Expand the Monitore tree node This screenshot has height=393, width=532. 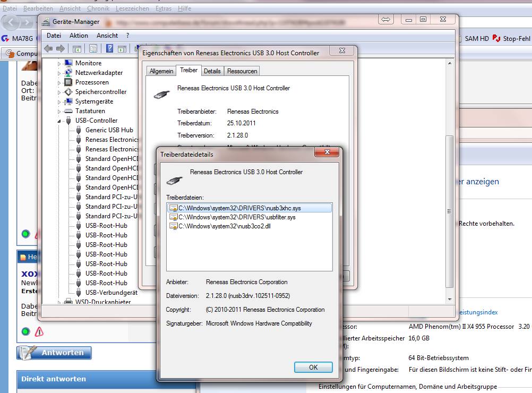(x=59, y=63)
